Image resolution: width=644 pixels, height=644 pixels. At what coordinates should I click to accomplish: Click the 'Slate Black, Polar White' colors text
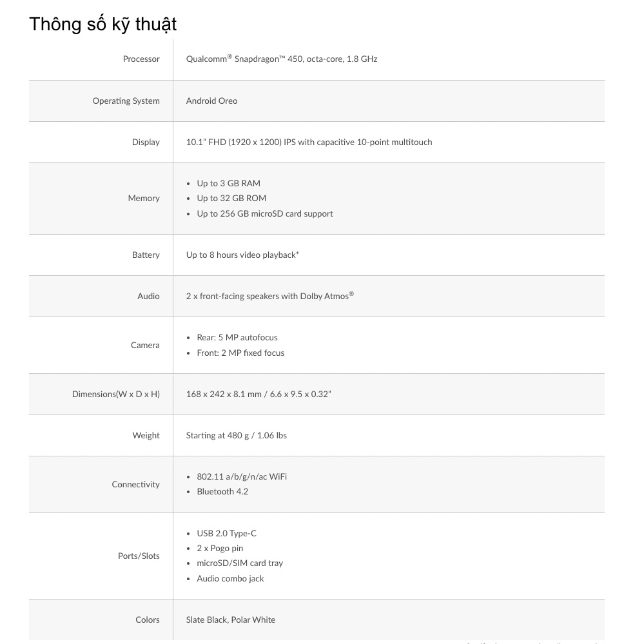point(231,620)
